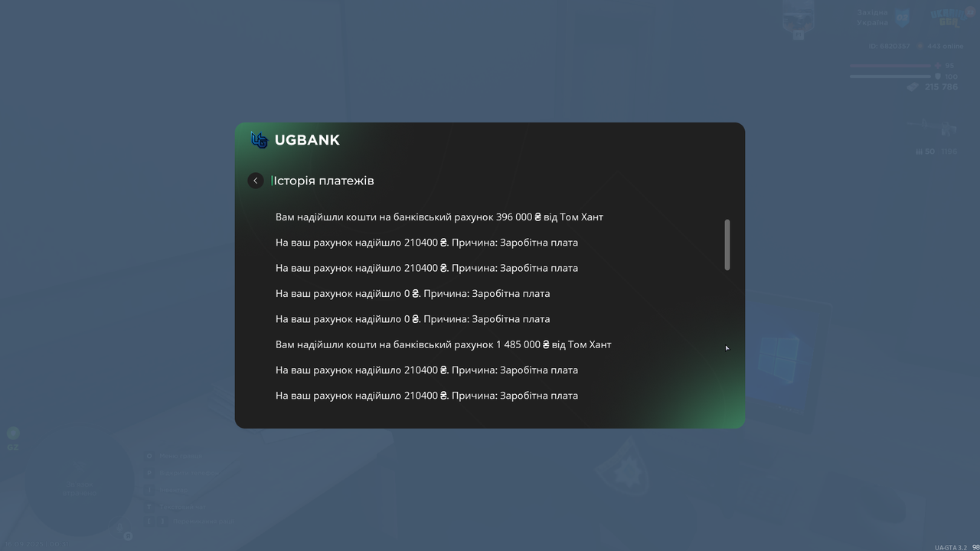The width and height of the screenshot is (980, 551).
Task: Click the armor shield icon beside 100
Action: pyautogui.click(x=938, y=77)
